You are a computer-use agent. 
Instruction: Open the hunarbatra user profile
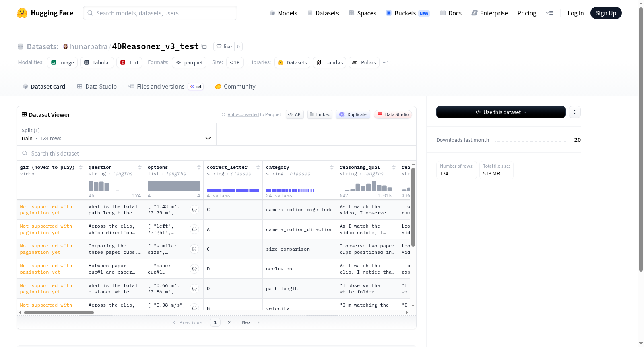point(89,46)
